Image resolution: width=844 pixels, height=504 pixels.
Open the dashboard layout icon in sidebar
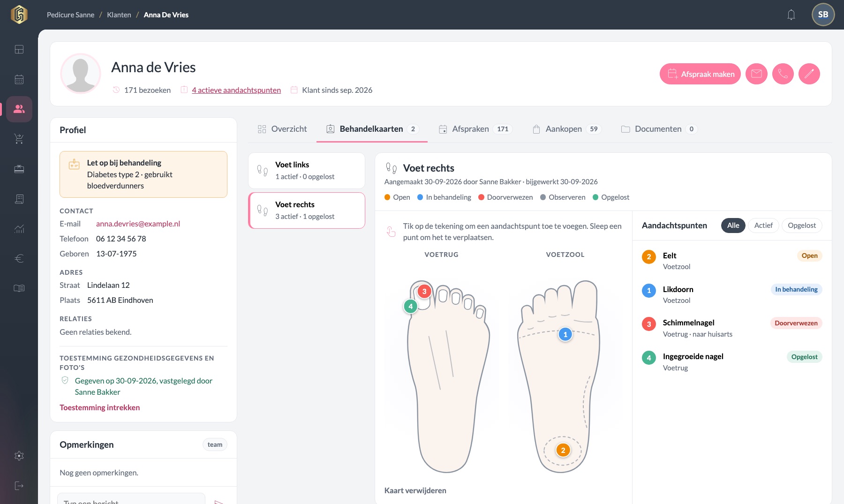pos(19,49)
